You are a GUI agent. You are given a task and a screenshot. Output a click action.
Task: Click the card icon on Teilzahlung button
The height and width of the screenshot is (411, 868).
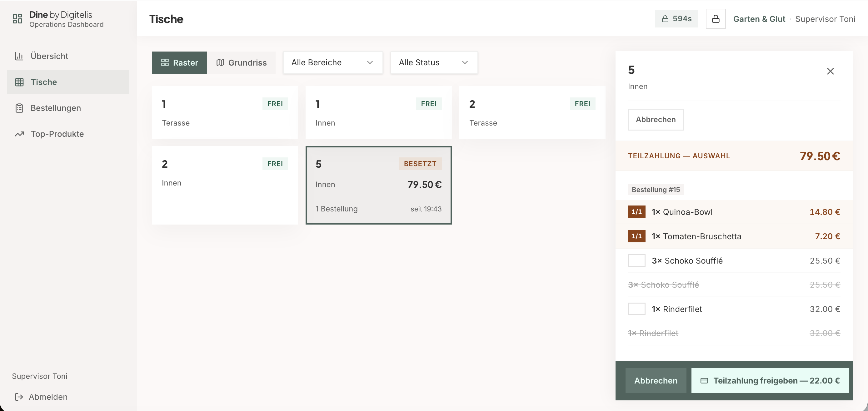click(x=704, y=381)
